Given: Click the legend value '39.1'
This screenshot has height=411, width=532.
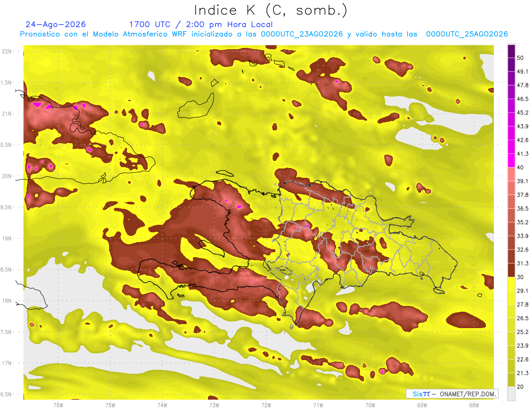Looking at the screenshot, I should 522,181.
